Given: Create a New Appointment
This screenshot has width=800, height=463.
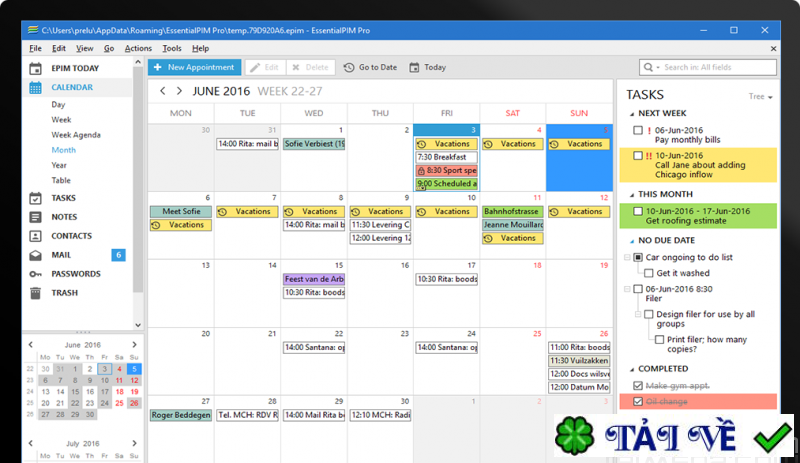Looking at the screenshot, I should (x=194, y=67).
